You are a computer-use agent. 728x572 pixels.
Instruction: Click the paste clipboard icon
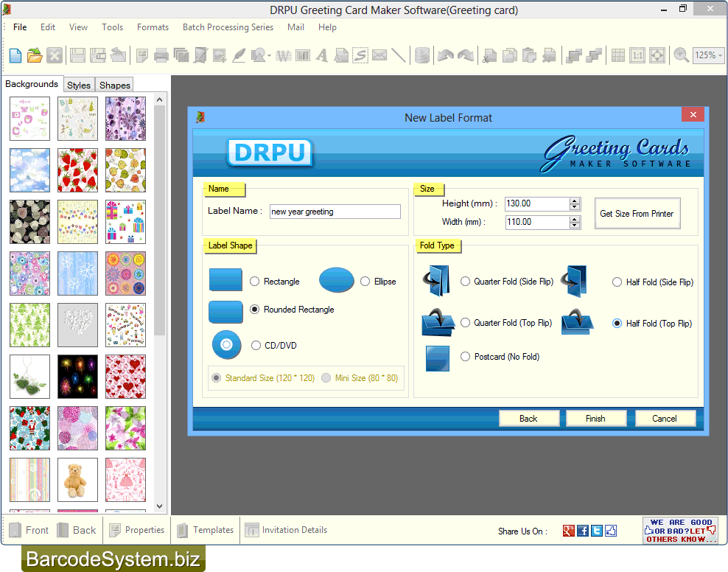coord(529,56)
